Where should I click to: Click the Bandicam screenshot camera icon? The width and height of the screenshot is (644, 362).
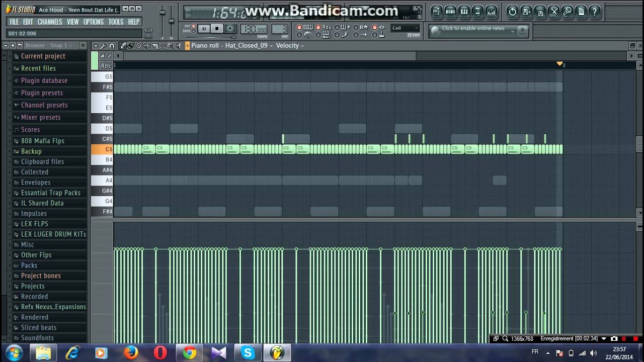[614, 339]
